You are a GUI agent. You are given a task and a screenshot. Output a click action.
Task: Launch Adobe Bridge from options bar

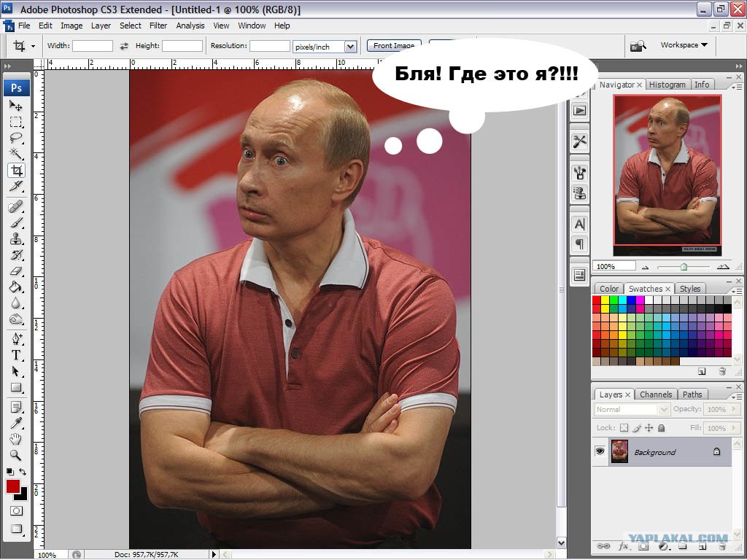[638, 46]
